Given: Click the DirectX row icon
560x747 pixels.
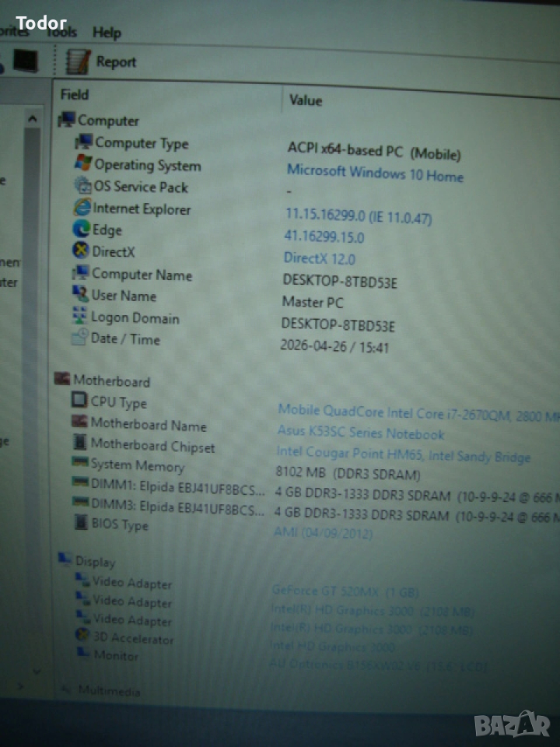Looking at the screenshot, I should [x=81, y=251].
